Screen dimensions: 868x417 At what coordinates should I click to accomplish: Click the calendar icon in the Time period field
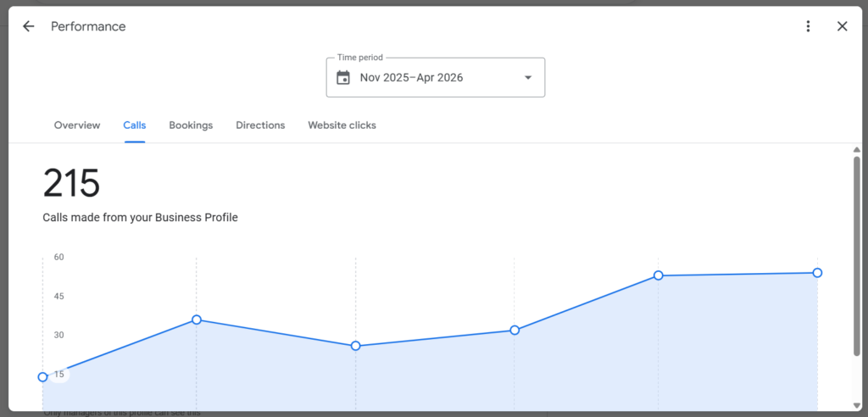coord(343,77)
